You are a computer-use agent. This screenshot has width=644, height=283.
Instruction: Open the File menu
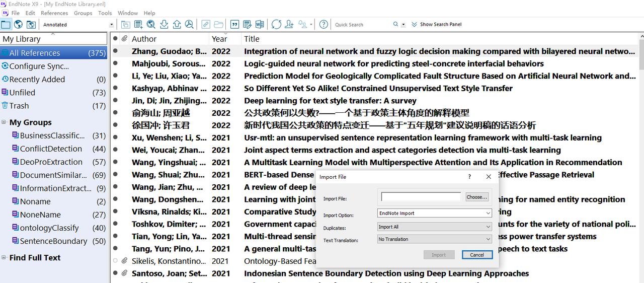point(16,13)
